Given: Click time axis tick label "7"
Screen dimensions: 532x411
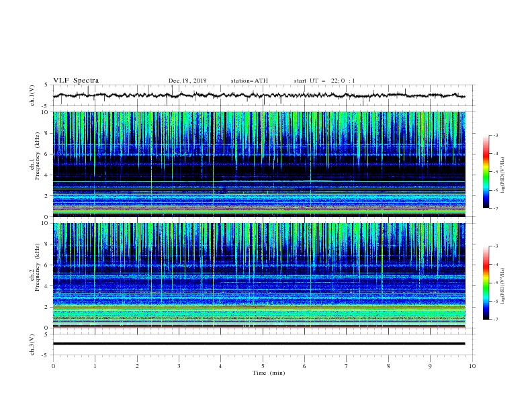Looking at the screenshot, I should (347, 366).
